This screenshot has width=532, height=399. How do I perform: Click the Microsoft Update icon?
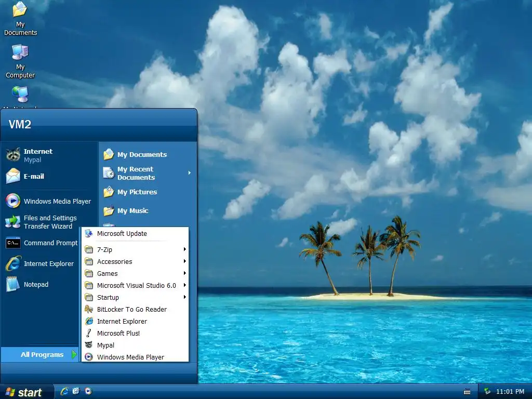[89, 233]
